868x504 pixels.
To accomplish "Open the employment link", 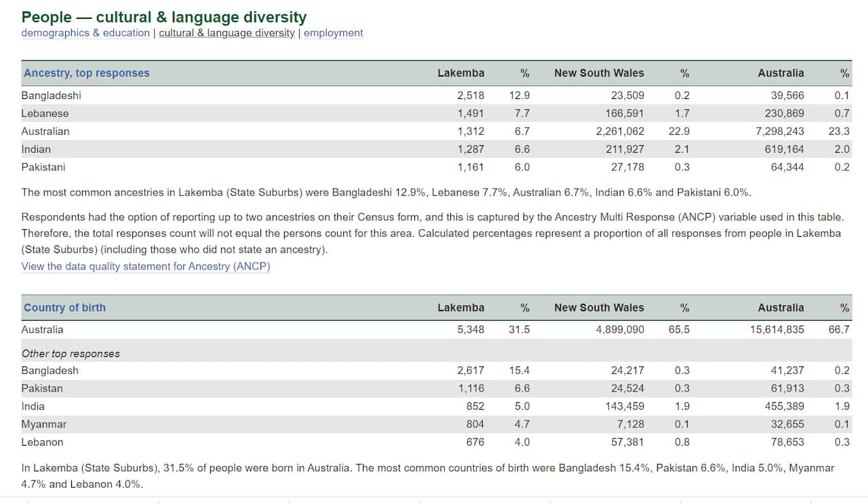I will point(333,33).
